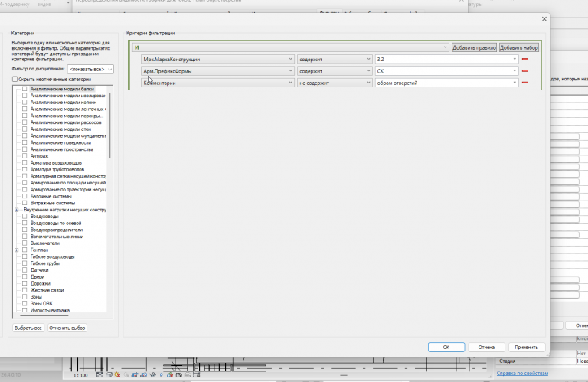Open the Фильтр по дисциплинам dropdown

pos(90,70)
